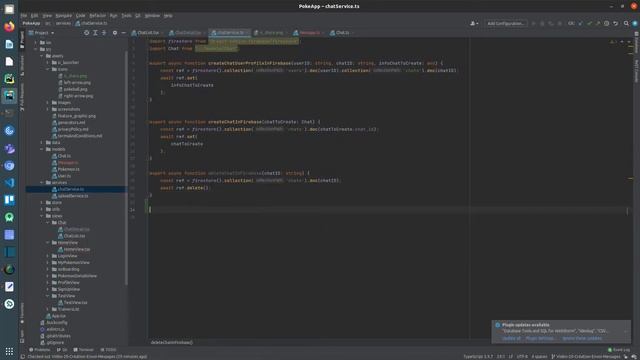
Task: Open Show Applications grid in dock
Action: click(x=9, y=351)
